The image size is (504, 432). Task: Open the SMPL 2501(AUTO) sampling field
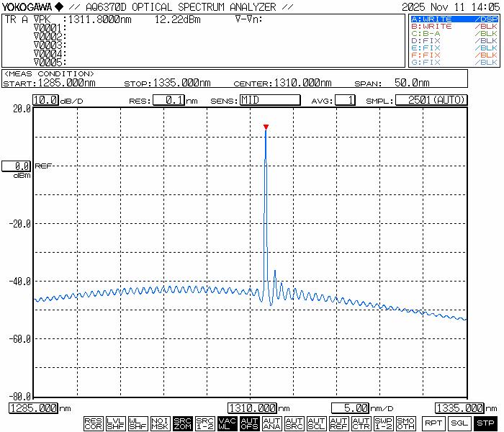(431, 100)
